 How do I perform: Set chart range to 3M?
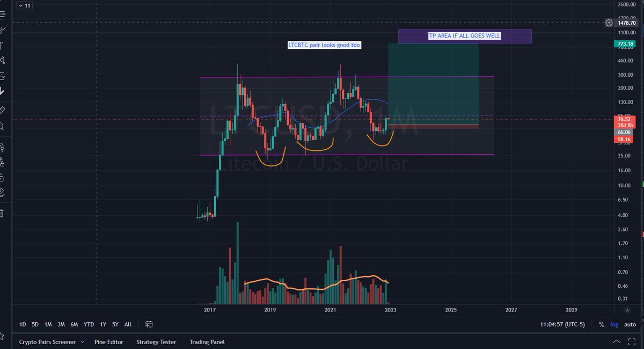[61, 324]
